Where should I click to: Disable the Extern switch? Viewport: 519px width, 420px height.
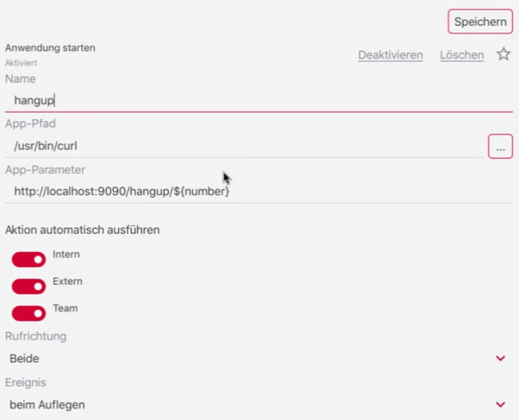click(x=29, y=287)
